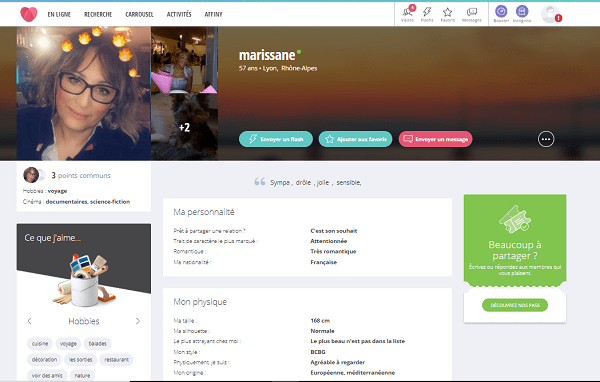Click the marissane username heading
The height and width of the screenshot is (382, 600).
(x=267, y=55)
